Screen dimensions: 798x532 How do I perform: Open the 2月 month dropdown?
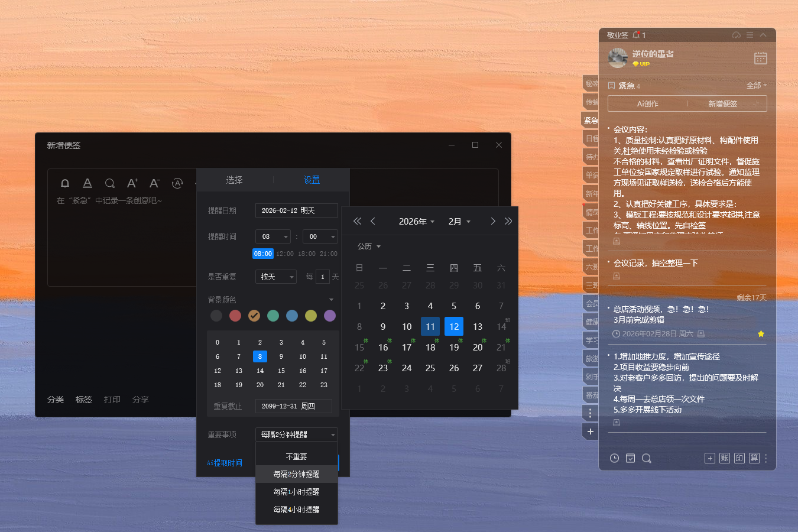click(x=459, y=221)
